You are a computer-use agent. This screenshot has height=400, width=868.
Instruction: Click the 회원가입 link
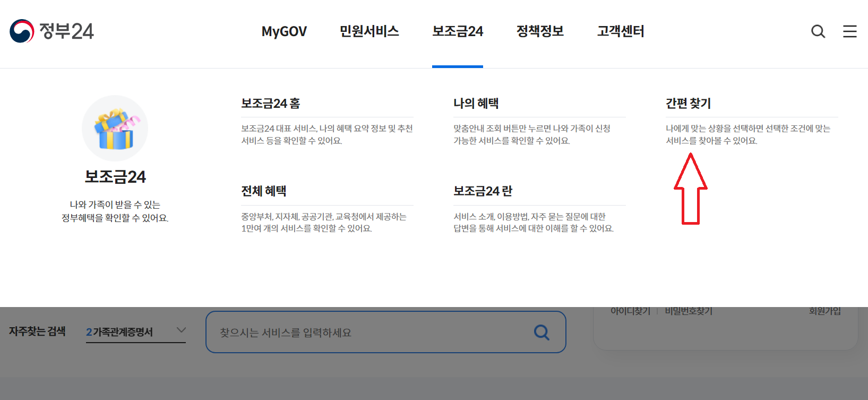[825, 311]
